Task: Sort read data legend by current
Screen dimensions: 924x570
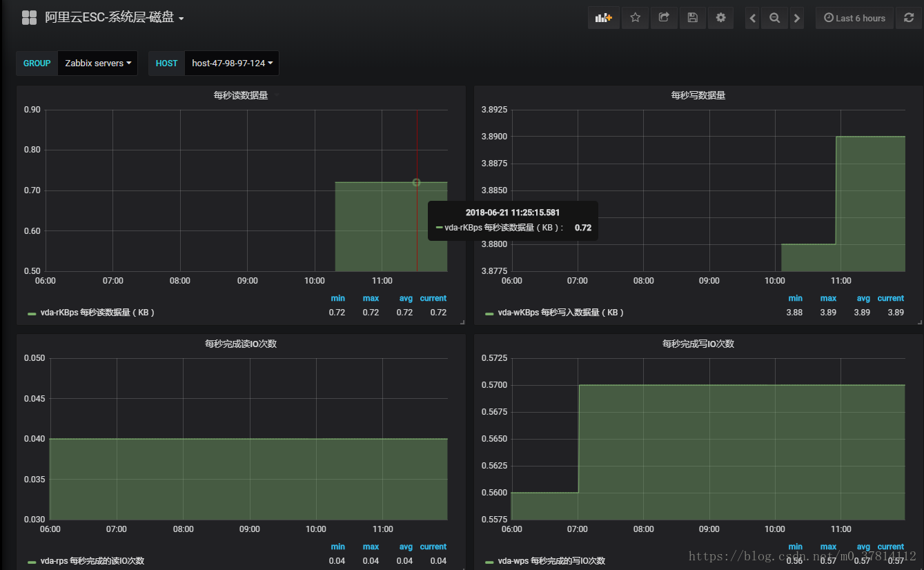Action: click(433, 298)
